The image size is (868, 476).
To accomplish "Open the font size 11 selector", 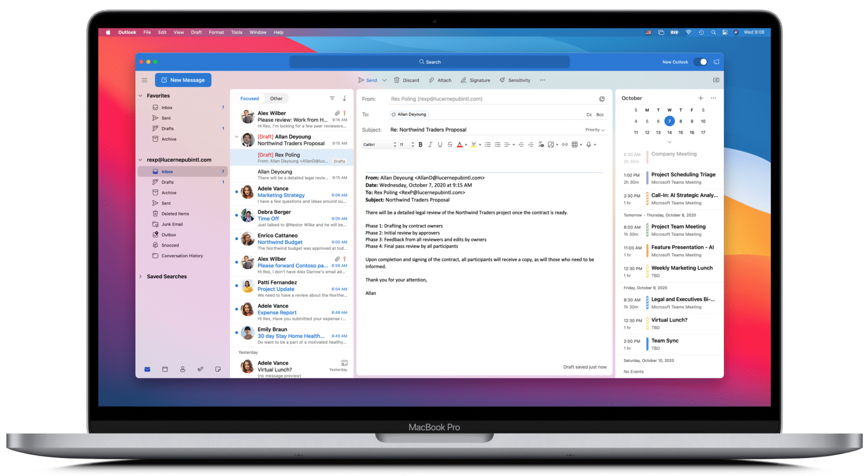I will pyautogui.click(x=407, y=145).
